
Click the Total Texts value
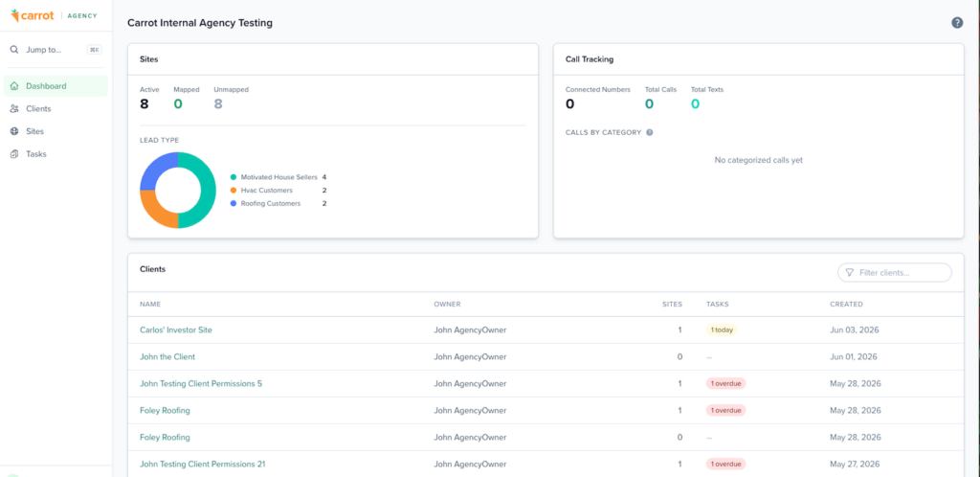click(695, 104)
